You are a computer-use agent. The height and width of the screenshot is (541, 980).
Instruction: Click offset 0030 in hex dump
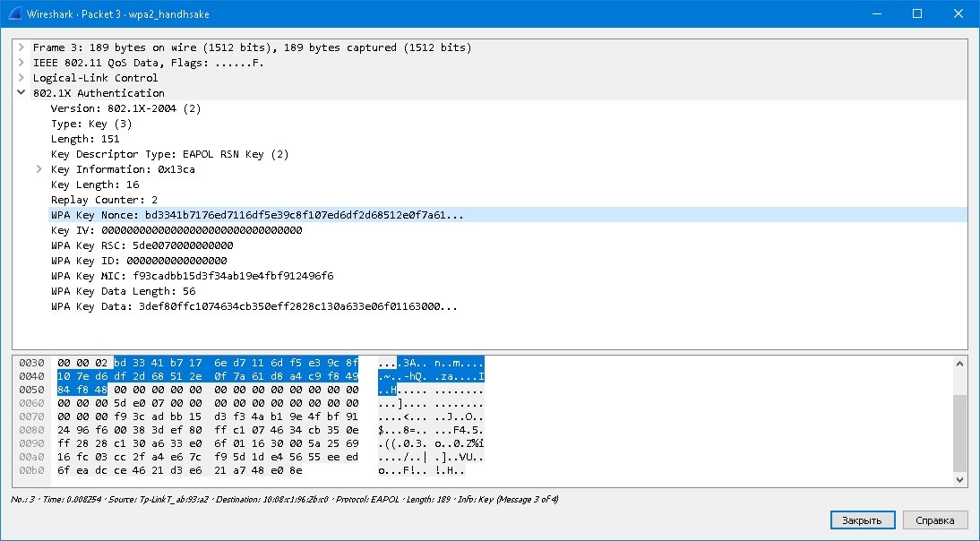pos(32,363)
